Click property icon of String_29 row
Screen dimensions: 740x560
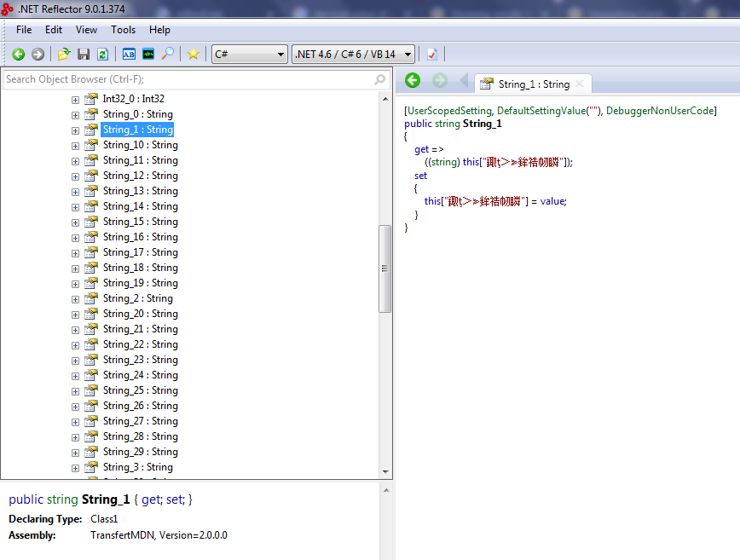[91, 452]
